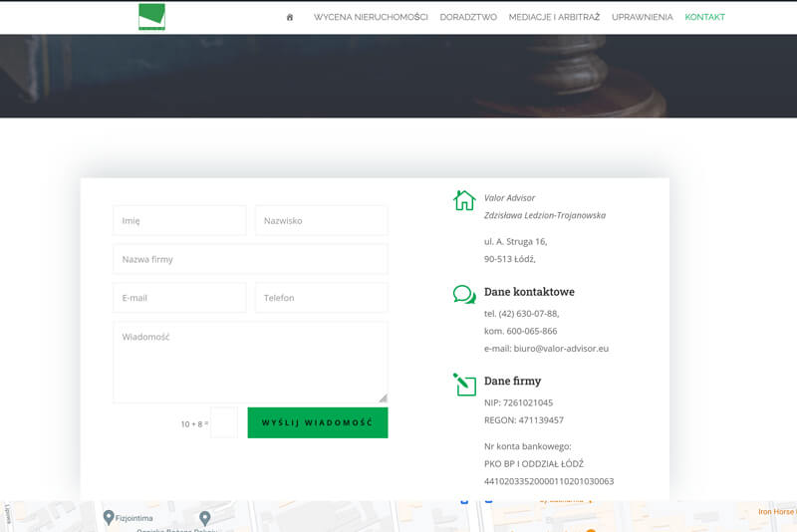Click the NIP: 7261021045 text
797x532 pixels.
point(518,402)
